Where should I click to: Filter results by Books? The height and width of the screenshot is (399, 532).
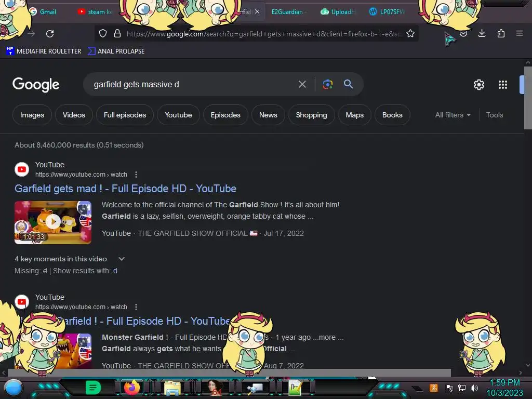(392, 115)
